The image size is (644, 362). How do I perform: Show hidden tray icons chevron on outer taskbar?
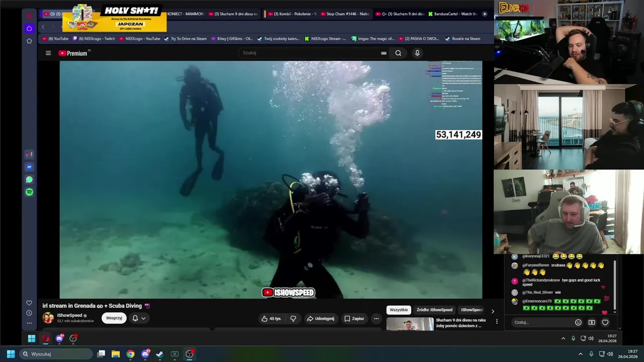(580, 354)
